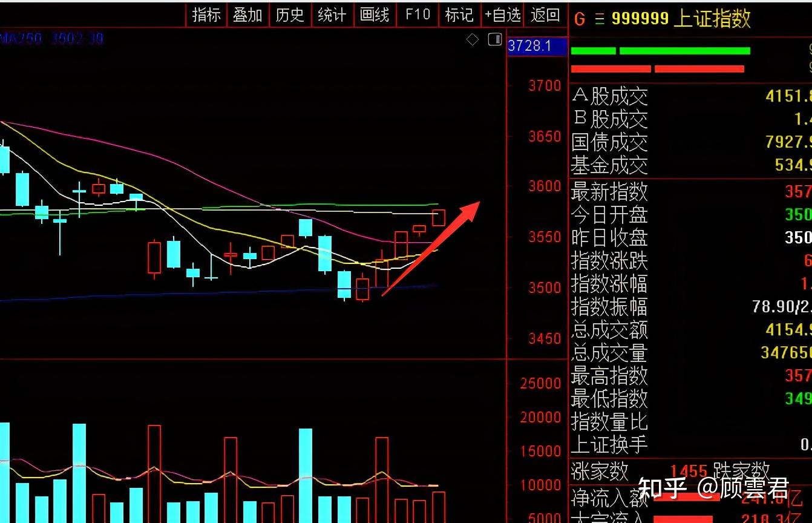Click the 今日开盘 row
The height and width of the screenshot is (523, 812).
tap(691, 214)
